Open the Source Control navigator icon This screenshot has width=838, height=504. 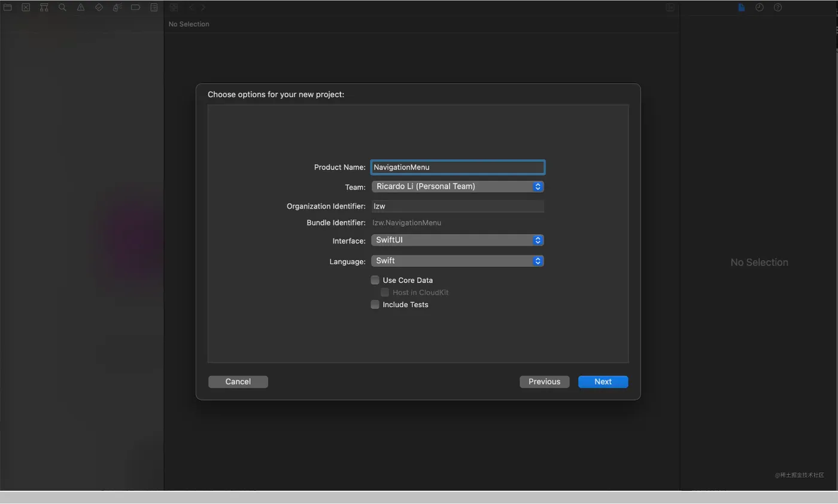point(26,8)
